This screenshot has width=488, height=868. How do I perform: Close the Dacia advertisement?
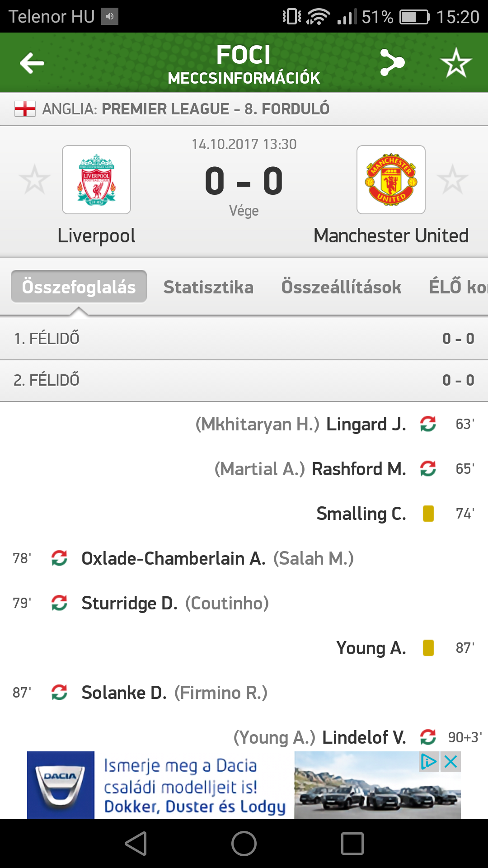click(451, 762)
